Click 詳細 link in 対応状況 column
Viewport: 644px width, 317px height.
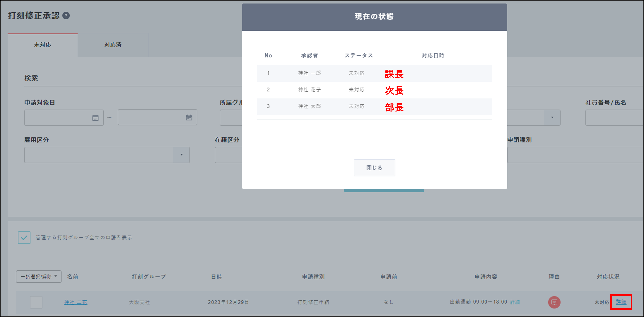click(x=621, y=302)
